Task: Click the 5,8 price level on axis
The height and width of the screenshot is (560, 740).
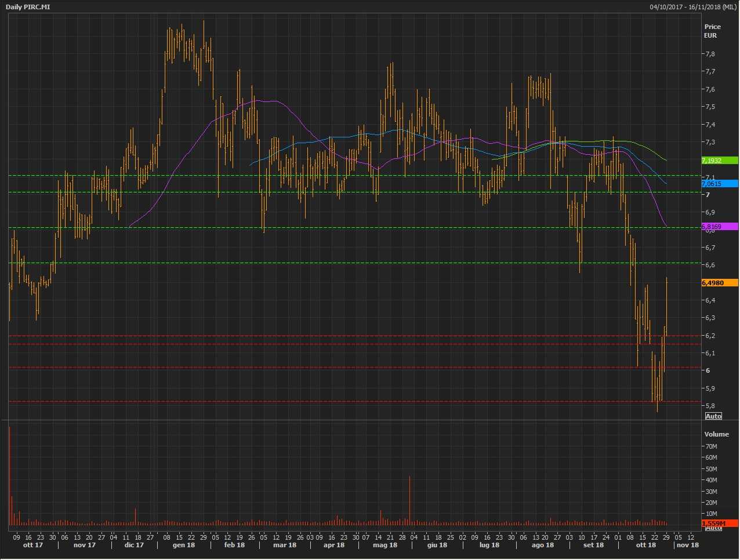Action: [x=710, y=406]
